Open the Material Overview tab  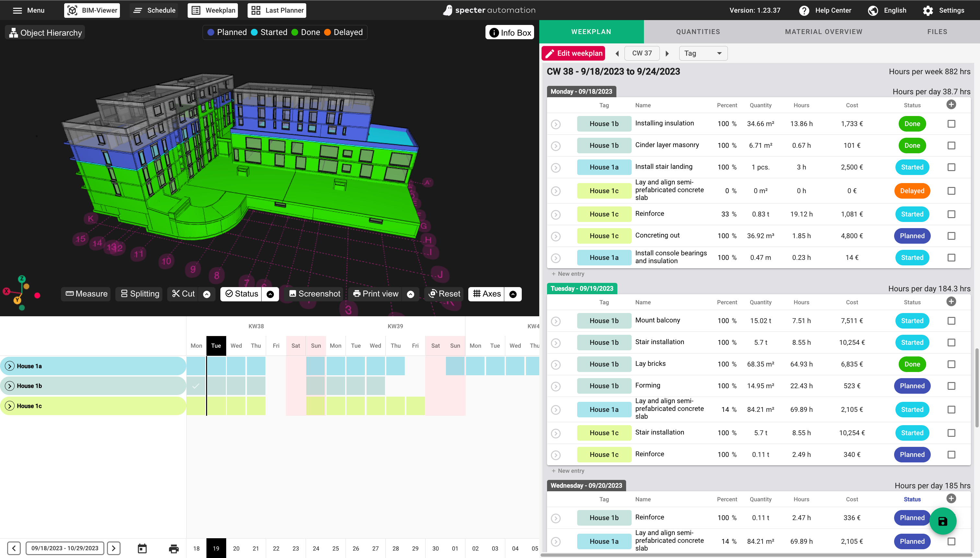(823, 32)
